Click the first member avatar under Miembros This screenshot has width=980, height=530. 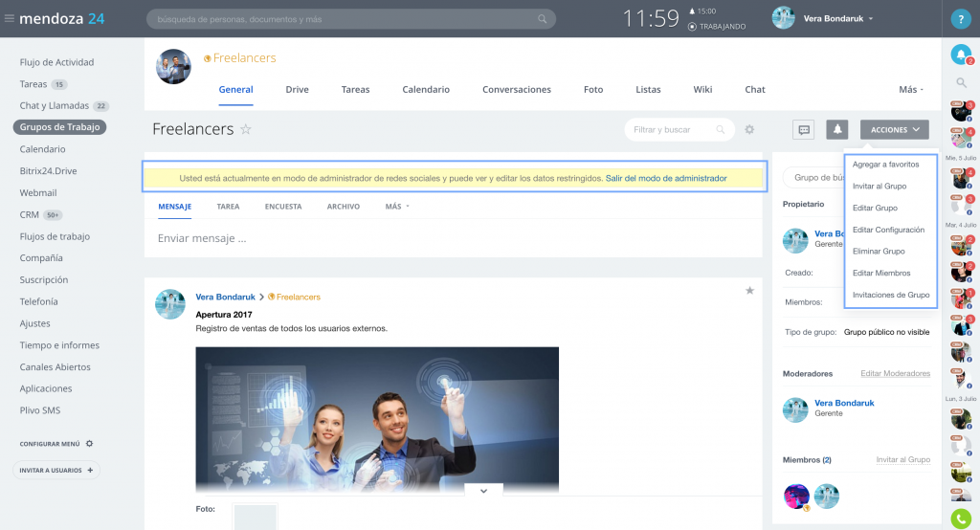(796, 497)
